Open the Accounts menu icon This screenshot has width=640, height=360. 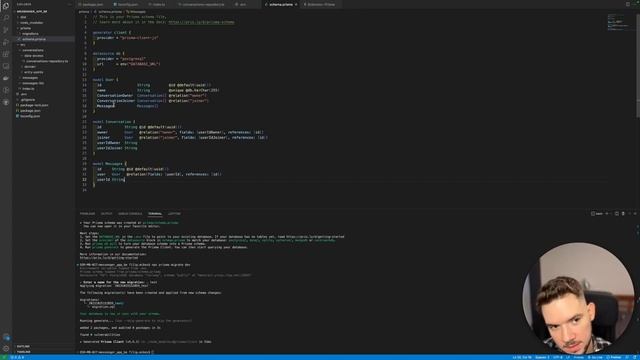6,337
